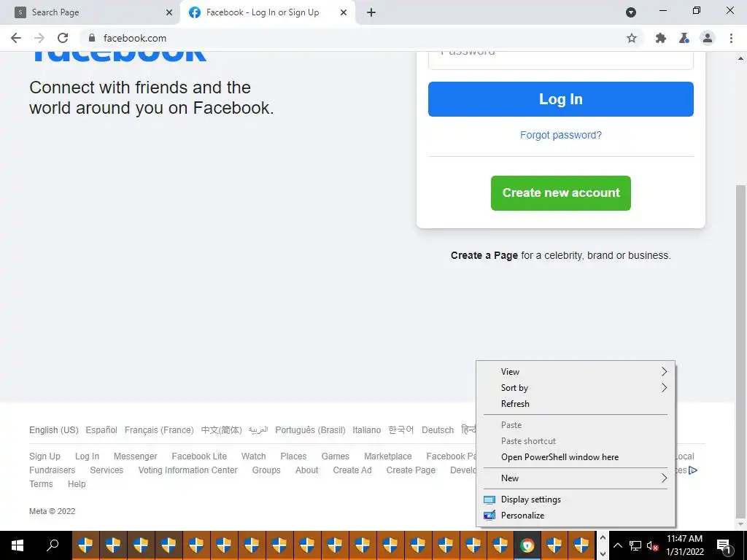Open the taskbar clock showing 11:47 AM
This screenshot has width=747, height=560.
[x=684, y=545]
